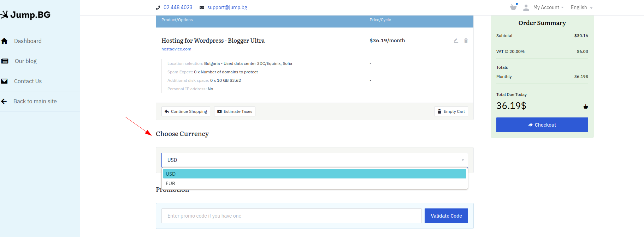Proceed with the Checkout button

click(x=542, y=125)
